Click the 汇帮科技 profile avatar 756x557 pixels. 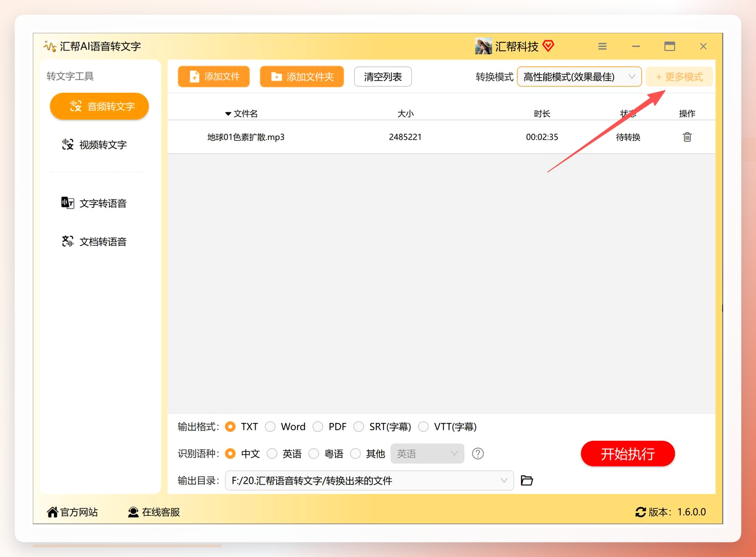pos(483,46)
